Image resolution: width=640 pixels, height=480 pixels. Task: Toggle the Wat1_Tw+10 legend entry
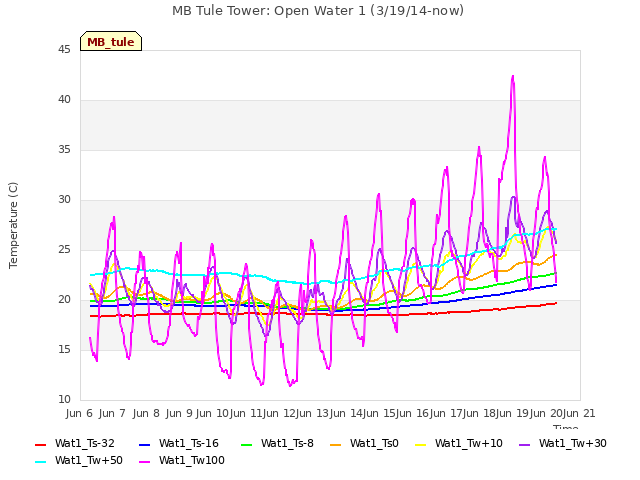[x=459, y=444]
